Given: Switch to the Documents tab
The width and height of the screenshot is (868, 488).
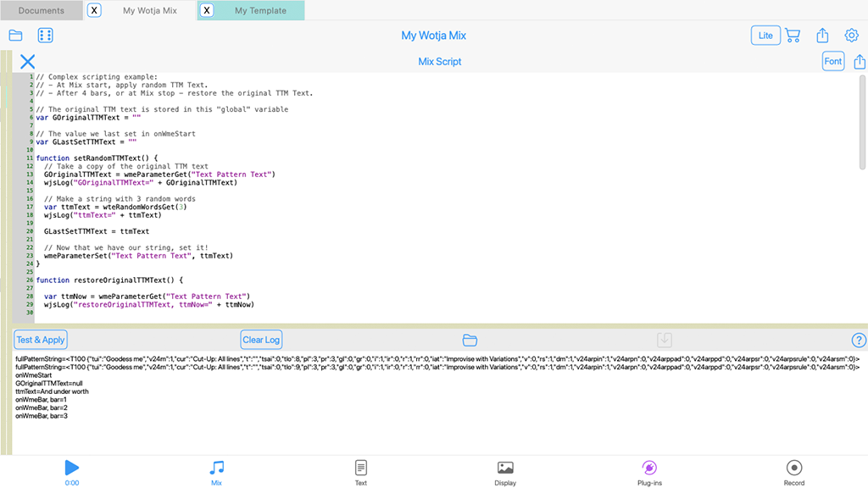Looking at the screenshot, I should click(x=42, y=11).
